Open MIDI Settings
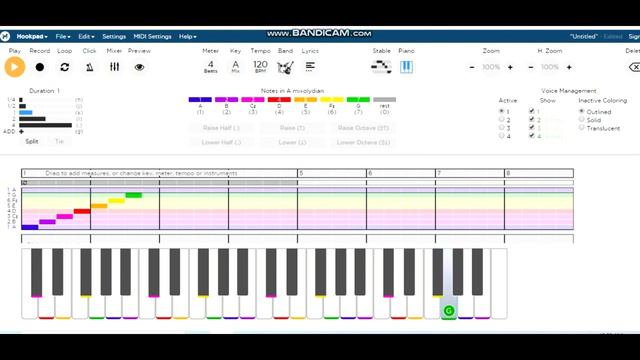The height and width of the screenshot is (360, 640). click(152, 36)
